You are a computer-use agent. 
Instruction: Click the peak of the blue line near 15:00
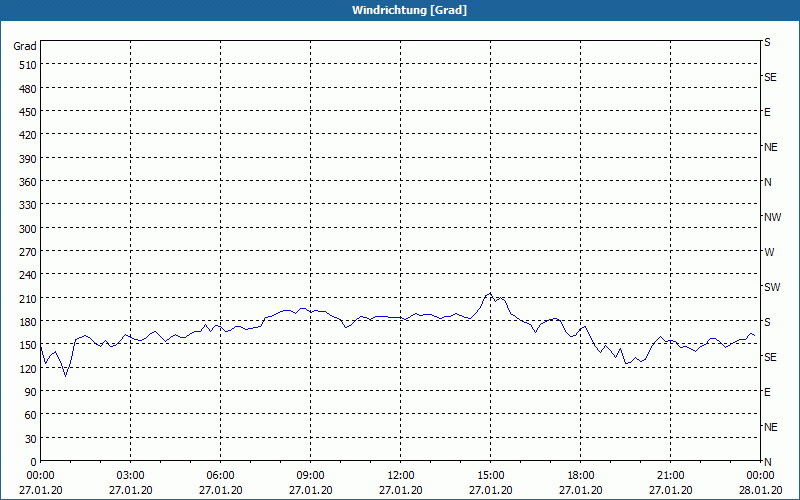point(490,293)
